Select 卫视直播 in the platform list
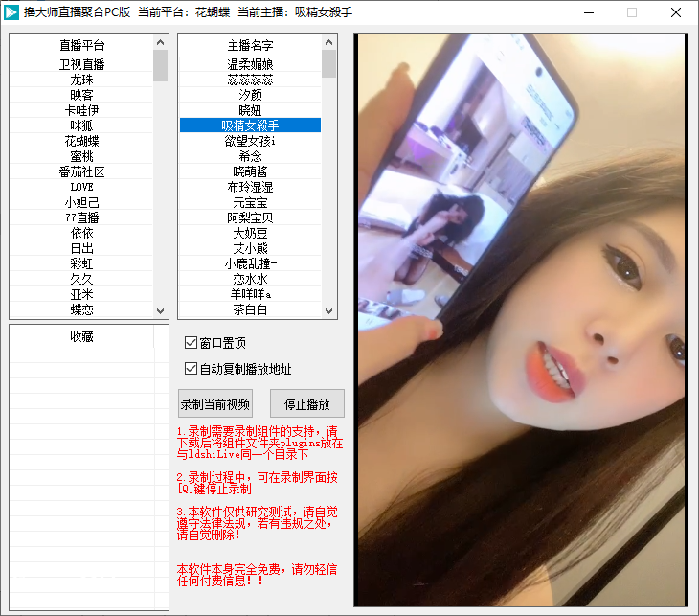 81,64
